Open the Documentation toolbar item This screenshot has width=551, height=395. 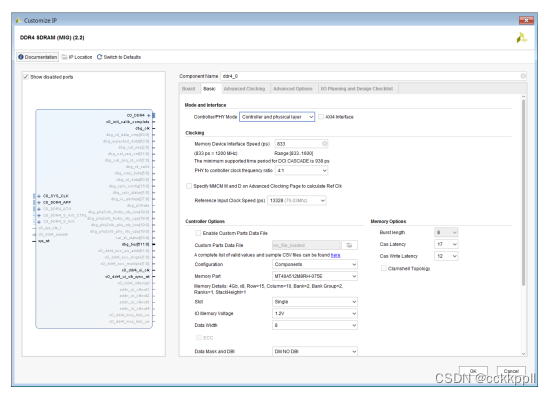tap(38, 57)
